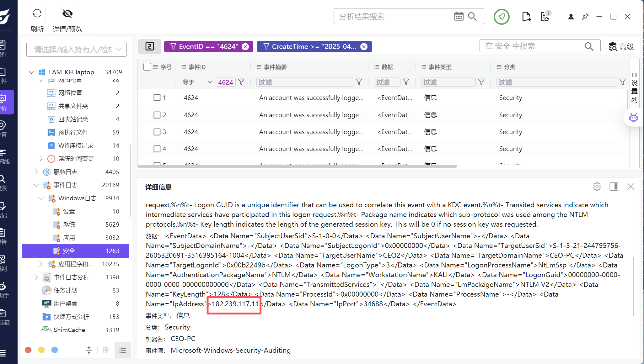Screen dimensions: 644x364
Task: Open the 高级 advanced search
Action: [x=621, y=47]
